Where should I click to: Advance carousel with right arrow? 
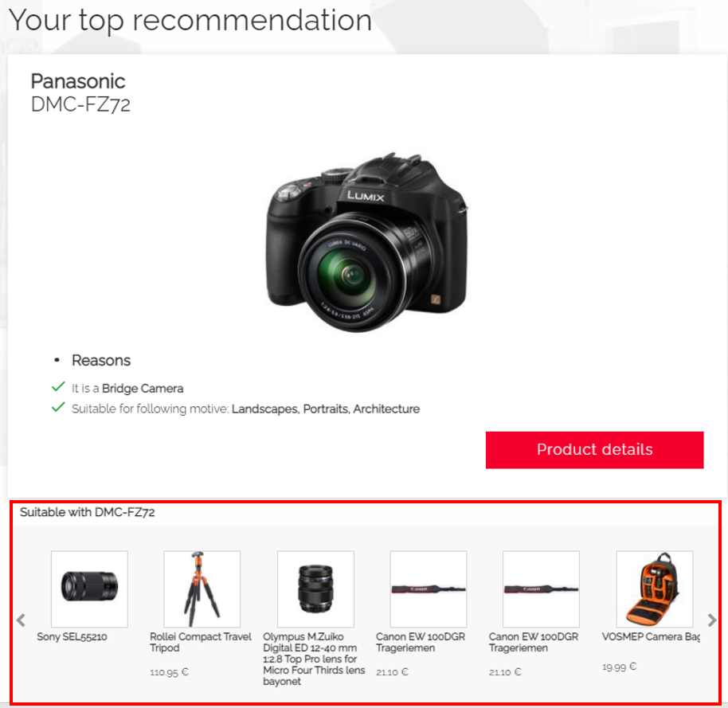(712, 620)
